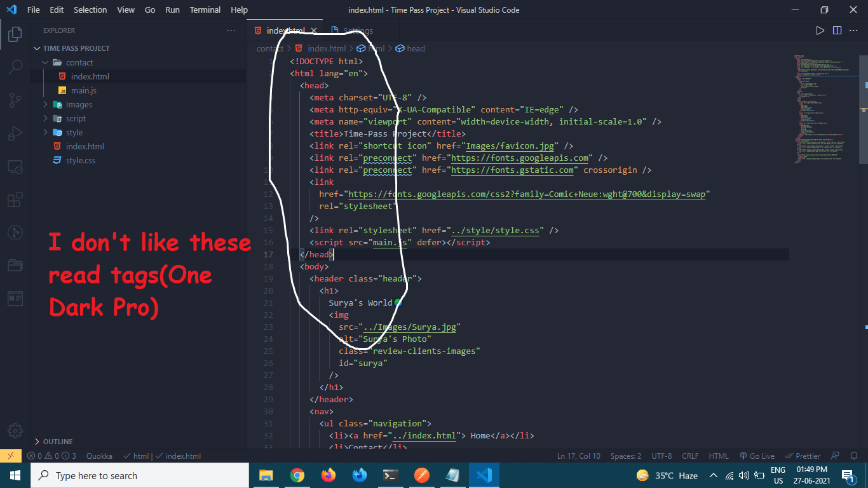Open the File menu
This screenshot has height=488, width=868.
34,10
